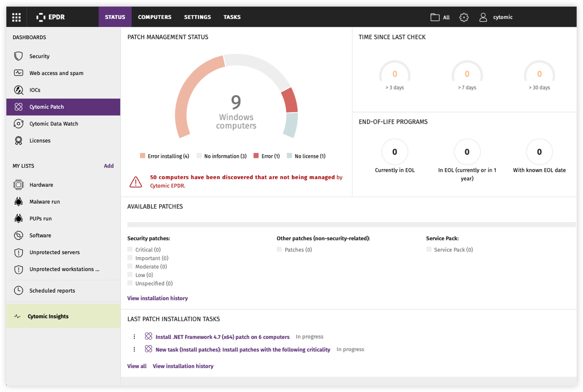The image size is (583, 392).
Task: Click the Unprotected servers shield icon
Action: 18,252
